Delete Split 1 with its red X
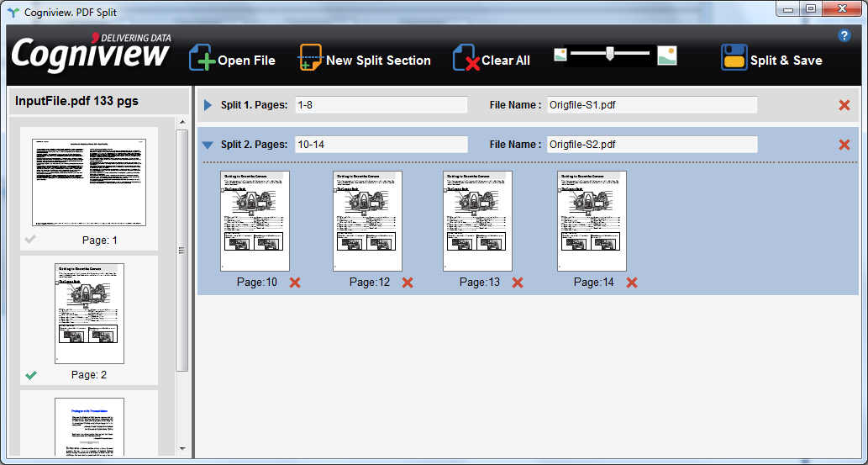 point(844,105)
